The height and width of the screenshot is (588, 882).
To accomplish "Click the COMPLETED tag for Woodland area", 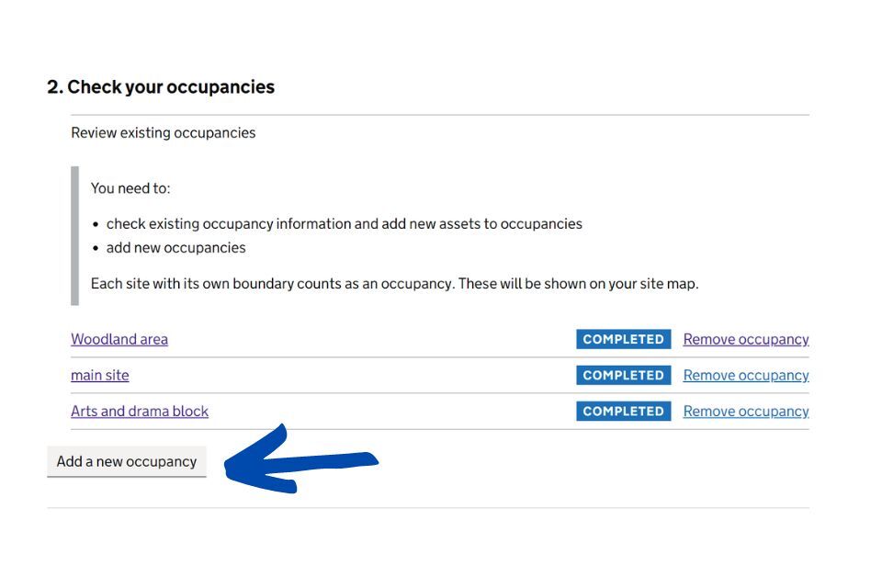I will (x=623, y=339).
